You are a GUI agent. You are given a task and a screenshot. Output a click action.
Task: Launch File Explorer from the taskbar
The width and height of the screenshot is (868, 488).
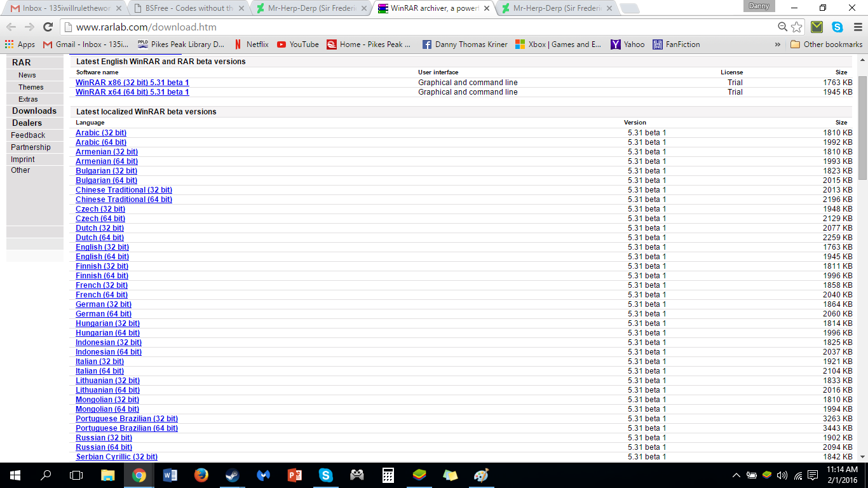tap(107, 475)
